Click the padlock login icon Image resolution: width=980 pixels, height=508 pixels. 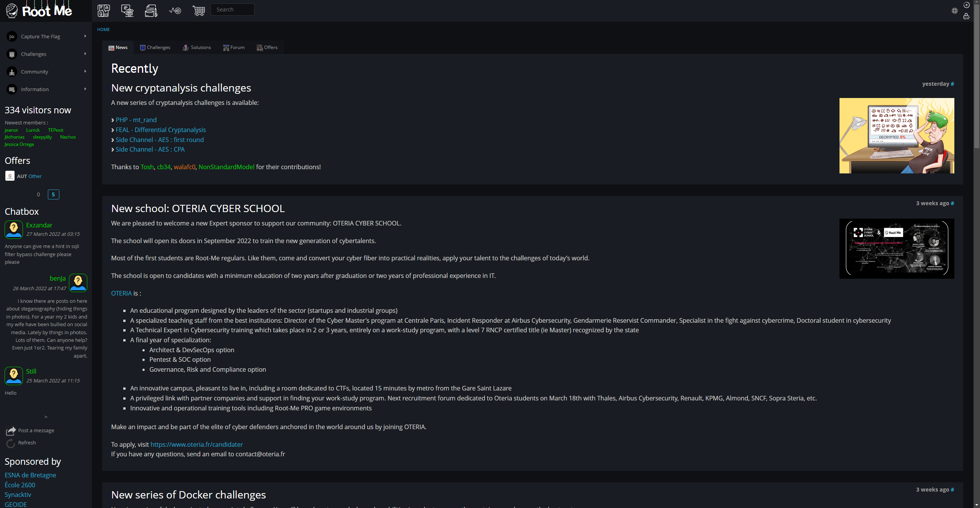click(x=966, y=16)
